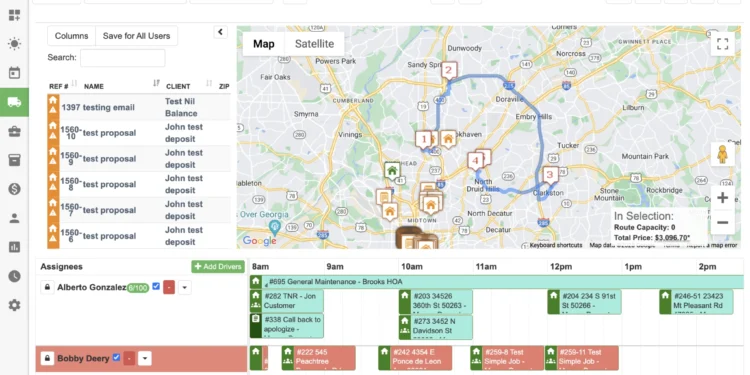This screenshot has height=375, width=750.
Task: Toggle Alberto Gonzalez checkbox
Action: click(x=156, y=287)
